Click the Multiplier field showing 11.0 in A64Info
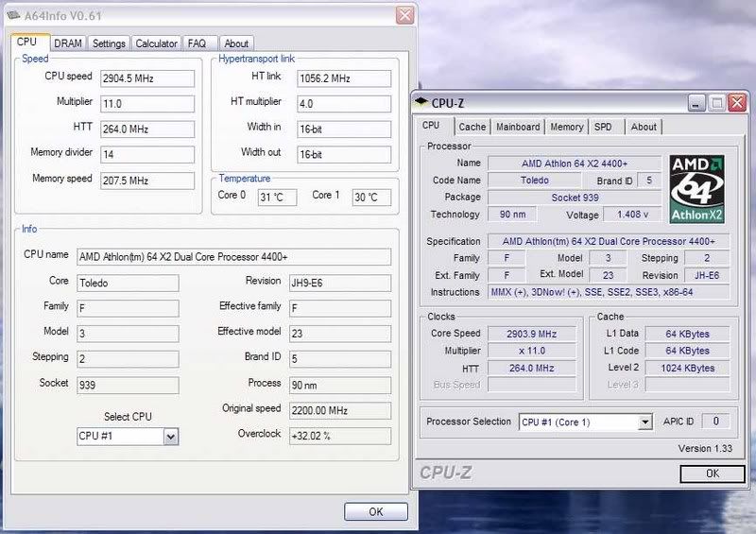756x534 pixels. pyautogui.click(x=147, y=104)
